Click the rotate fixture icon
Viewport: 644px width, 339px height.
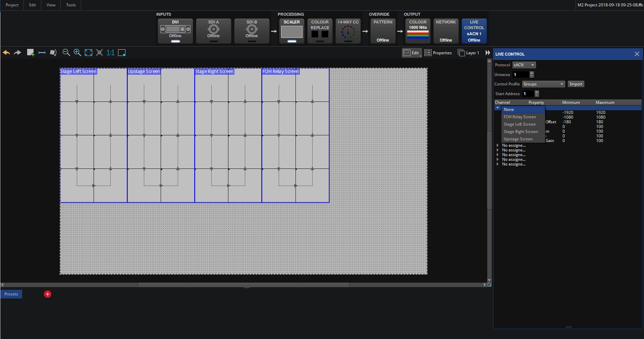click(53, 53)
